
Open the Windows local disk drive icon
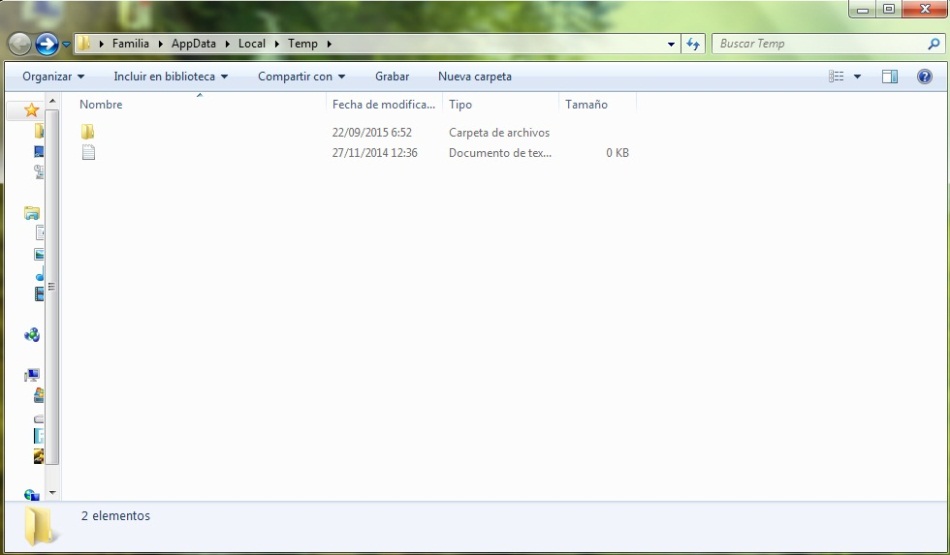click(x=39, y=396)
